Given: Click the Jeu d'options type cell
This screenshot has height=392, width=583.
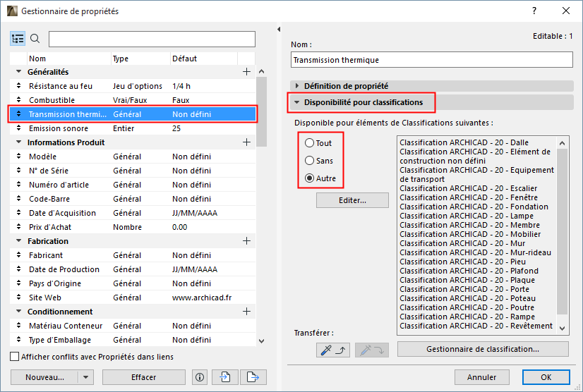Looking at the screenshot, I should click(138, 86).
